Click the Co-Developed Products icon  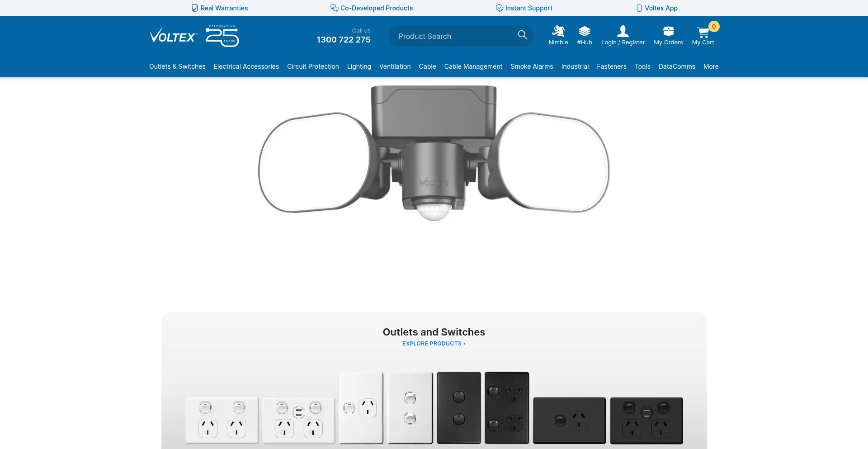pos(334,8)
